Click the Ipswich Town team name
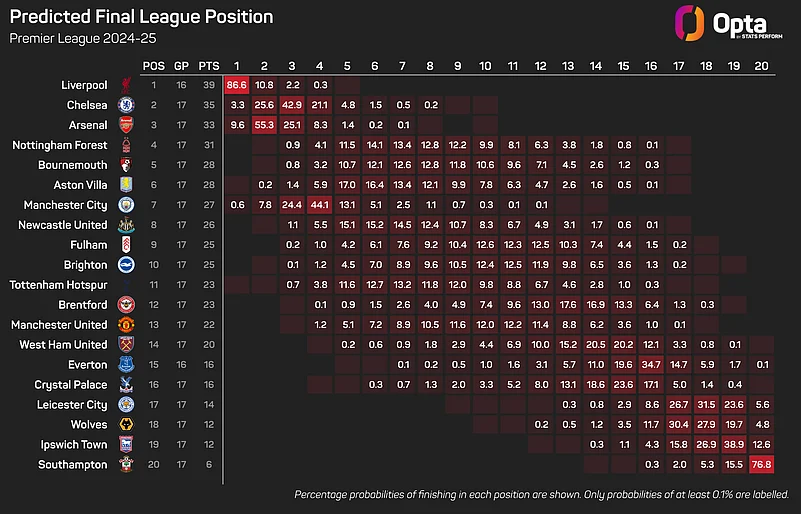Viewport: 801px width, 514px height. [73, 444]
